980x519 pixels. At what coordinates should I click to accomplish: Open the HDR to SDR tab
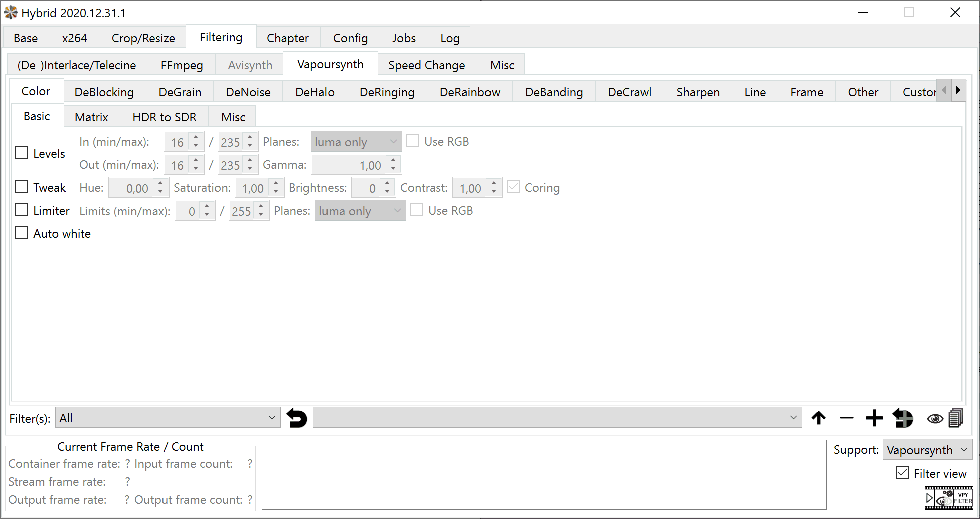pyautogui.click(x=164, y=117)
